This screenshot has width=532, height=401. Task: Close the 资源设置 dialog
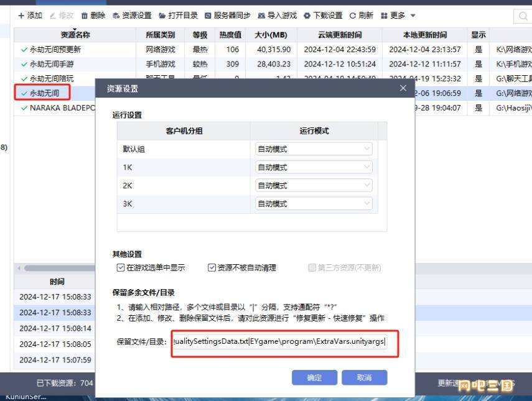(x=403, y=88)
